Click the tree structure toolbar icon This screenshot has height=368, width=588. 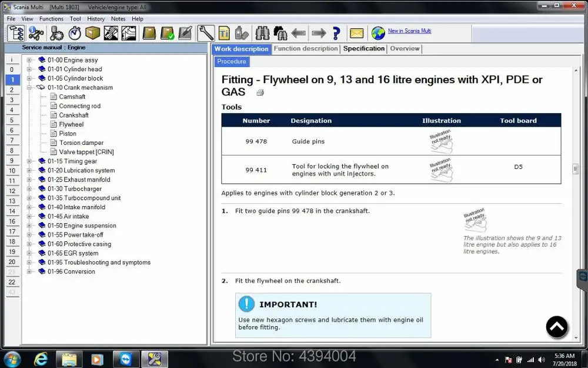(x=16, y=34)
